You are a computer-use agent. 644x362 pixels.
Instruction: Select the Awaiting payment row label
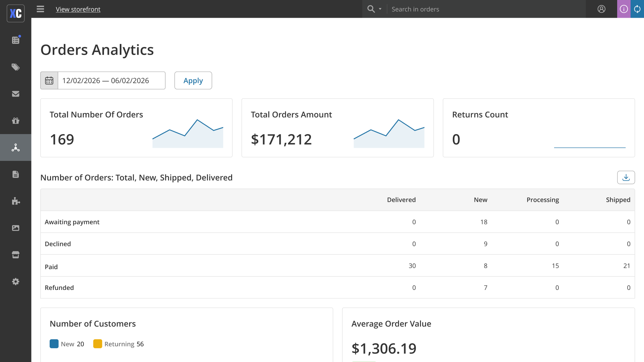[x=72, y=222]
